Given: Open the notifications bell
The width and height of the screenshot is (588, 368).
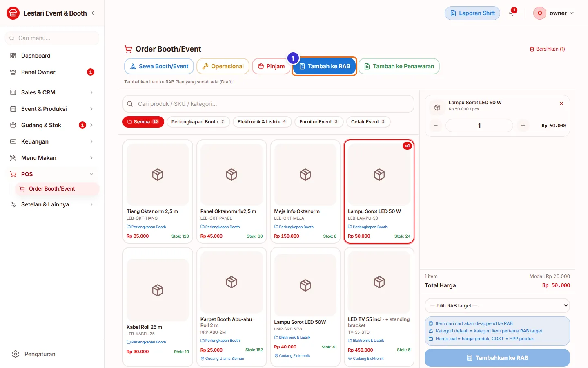Looking at the screenshot, I should pos(512,13).
